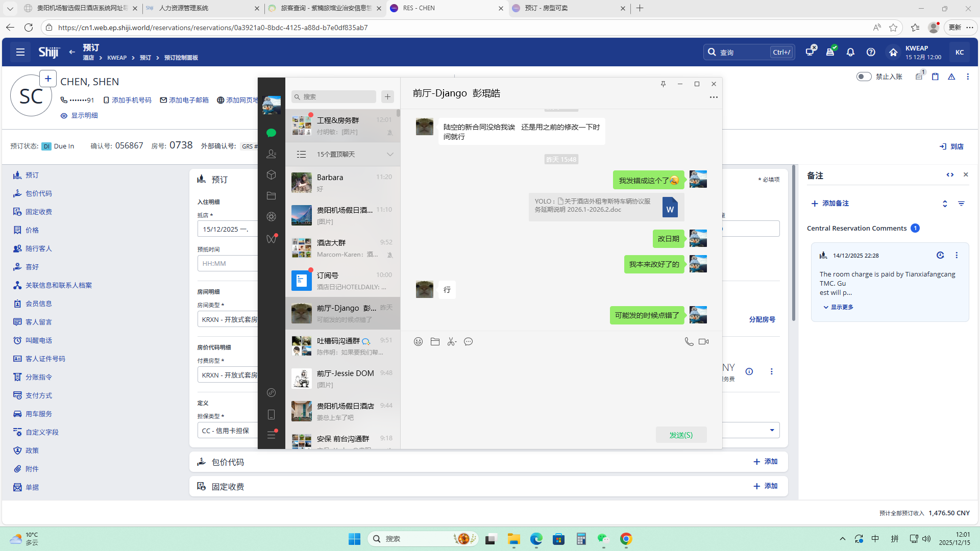Select 随行客人 in left navigation menu
Image resolution: width=980 pixels, height=551 pixels.
pyautogui.click(x=38, y=248)
